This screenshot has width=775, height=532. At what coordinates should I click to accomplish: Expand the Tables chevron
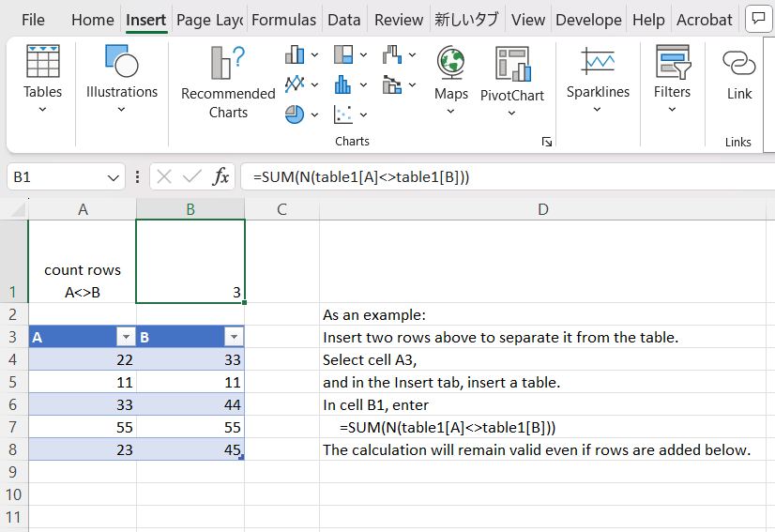pyautogui.click(x=42, y=109)
